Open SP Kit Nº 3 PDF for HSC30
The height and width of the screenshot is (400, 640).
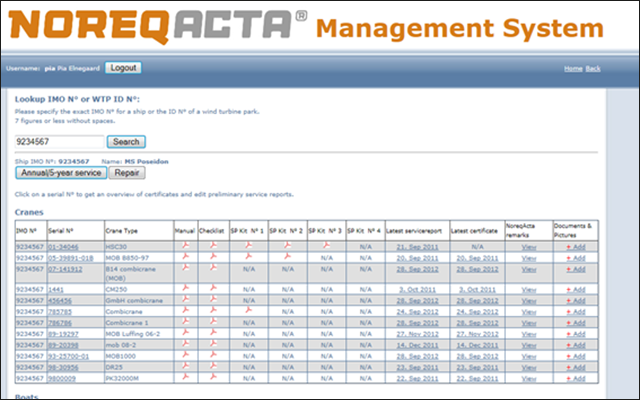(326, 245)
